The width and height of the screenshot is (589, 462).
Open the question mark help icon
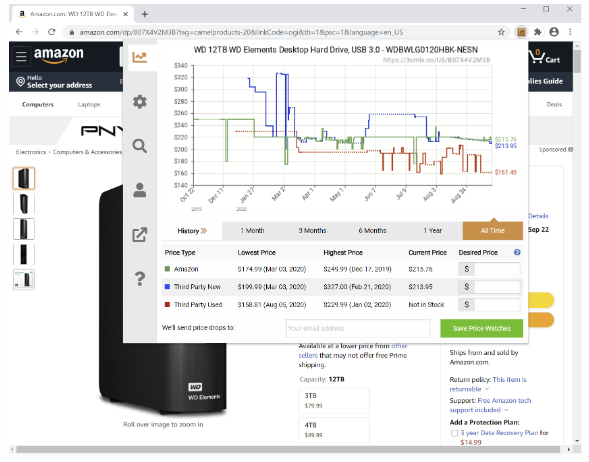[140, 279]
